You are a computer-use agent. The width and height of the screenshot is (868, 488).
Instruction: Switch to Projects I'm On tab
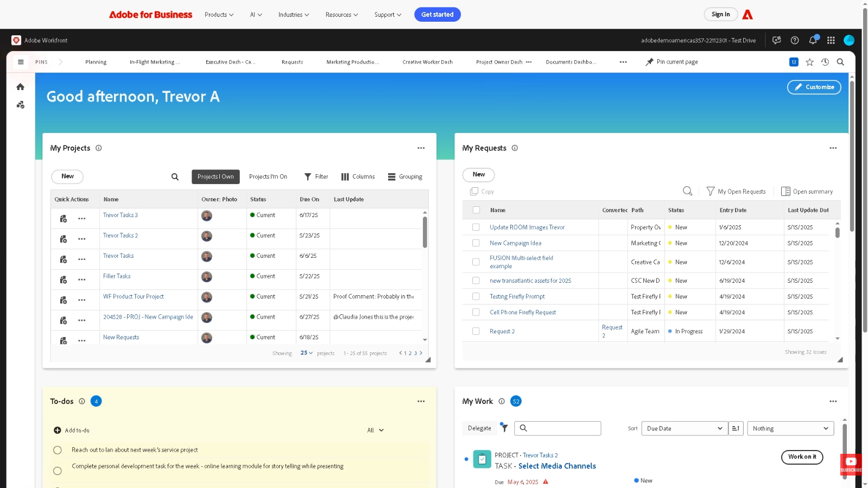tap(268, 176)
